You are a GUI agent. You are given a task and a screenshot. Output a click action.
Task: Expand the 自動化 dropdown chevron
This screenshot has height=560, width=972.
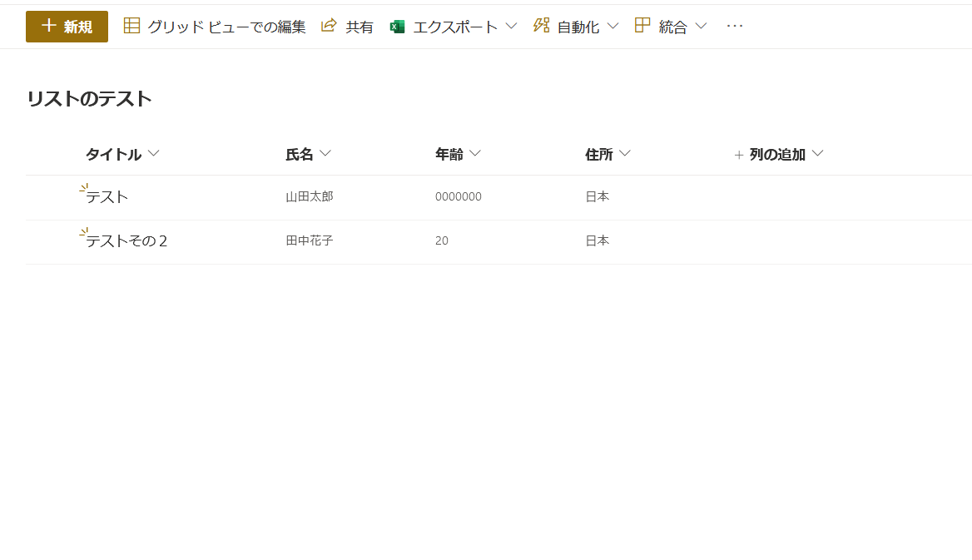pos(613,26)
